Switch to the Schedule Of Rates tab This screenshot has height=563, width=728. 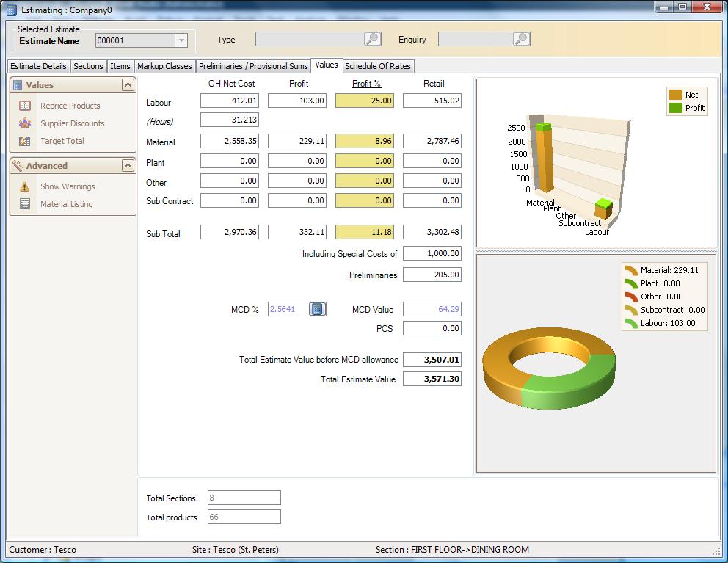click(x=378, y=66)
